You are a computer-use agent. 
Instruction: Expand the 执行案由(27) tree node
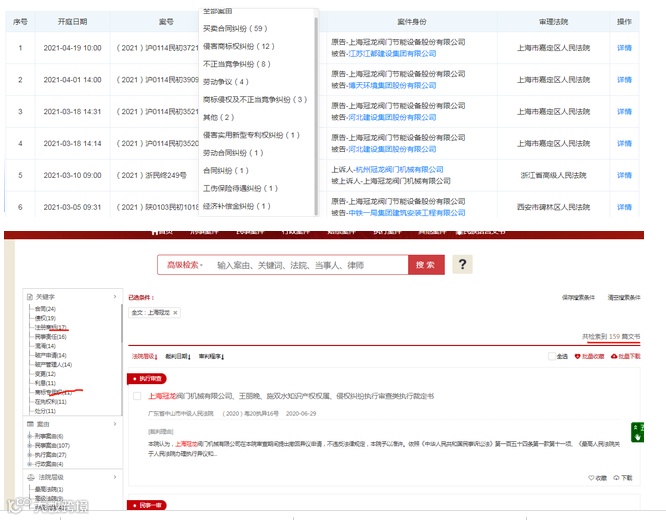point(29,455)
